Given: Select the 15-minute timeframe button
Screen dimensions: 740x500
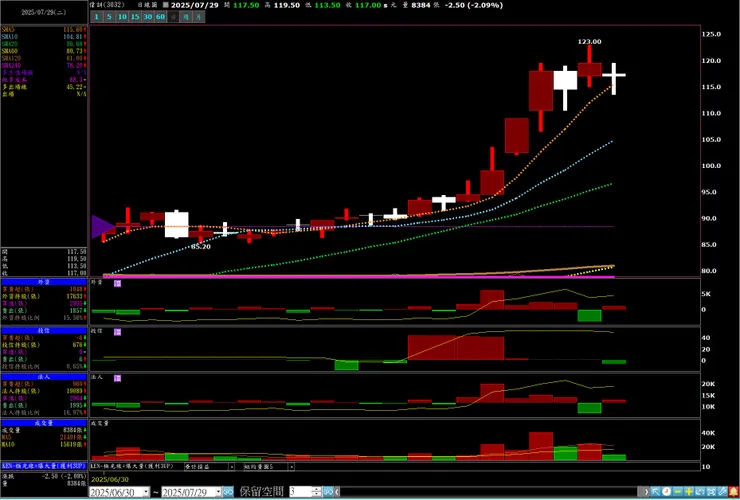Looking at the screenshot, I should [x=135, y=17].
